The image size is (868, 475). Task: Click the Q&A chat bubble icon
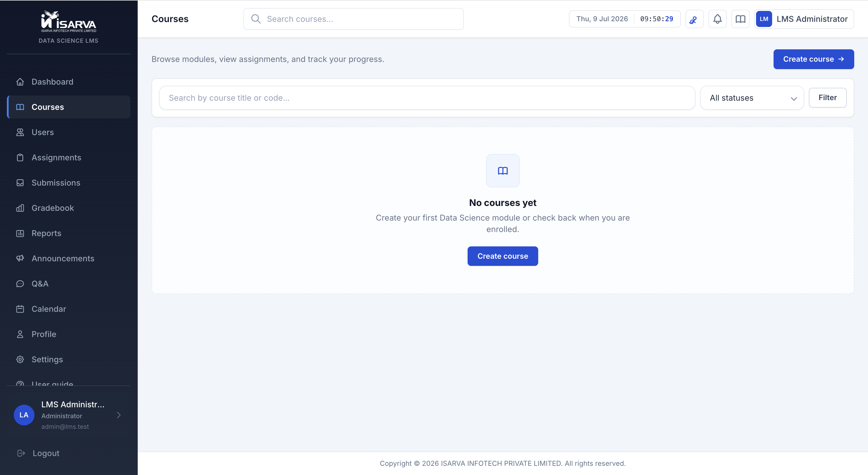20,284
